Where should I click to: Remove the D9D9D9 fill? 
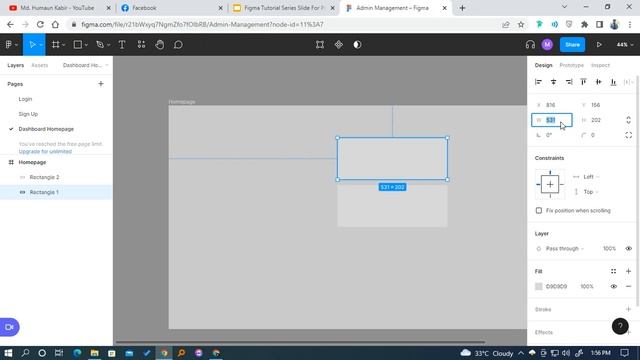pyautogui.click(x=629, y=287)
